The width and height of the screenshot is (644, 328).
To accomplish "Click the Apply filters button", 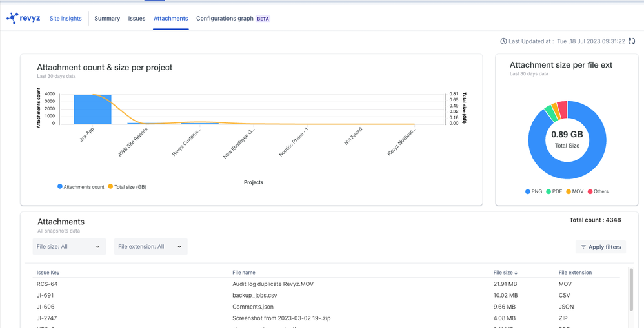I will [x=601, y=247].
